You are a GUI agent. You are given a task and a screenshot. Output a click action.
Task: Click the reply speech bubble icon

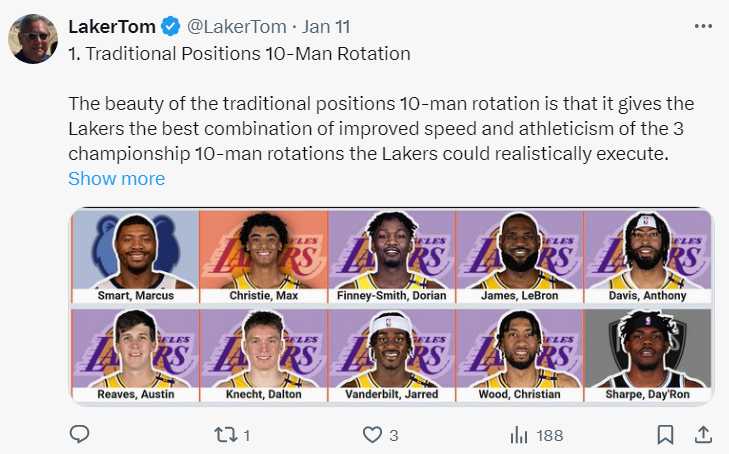point(80,435)
